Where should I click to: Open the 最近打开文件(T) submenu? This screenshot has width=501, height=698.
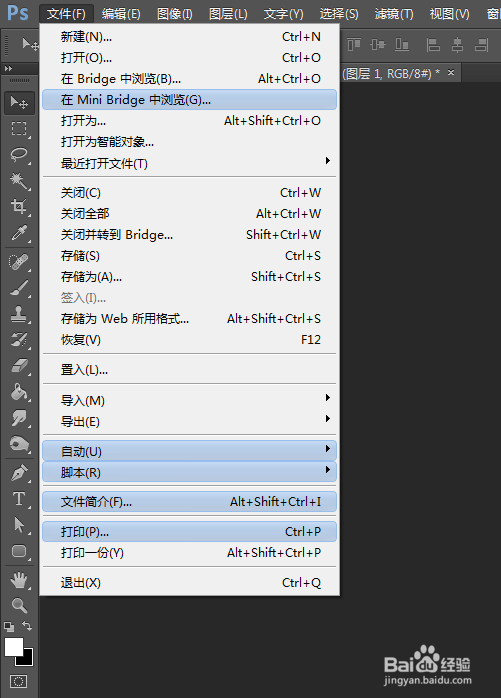pyautogui.click(x=190, y=163)
